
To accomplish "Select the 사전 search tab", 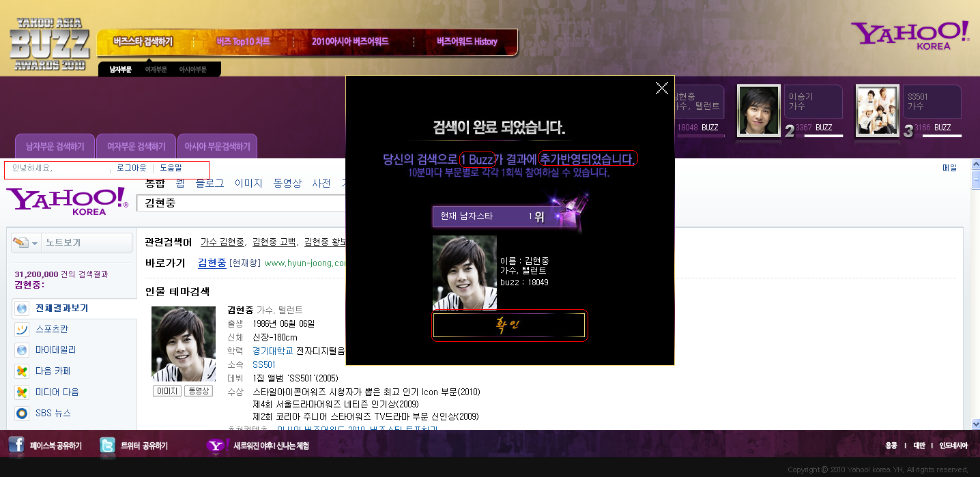I will click(321, 183).
